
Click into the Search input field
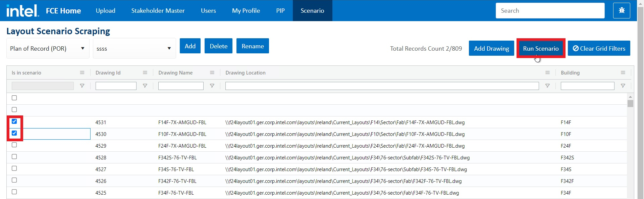tap(550, 11)
